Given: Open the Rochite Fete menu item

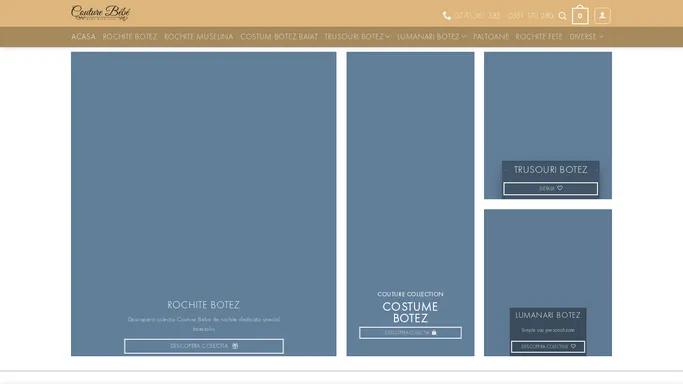Looking at the screenshot, I should click(539, 37).
